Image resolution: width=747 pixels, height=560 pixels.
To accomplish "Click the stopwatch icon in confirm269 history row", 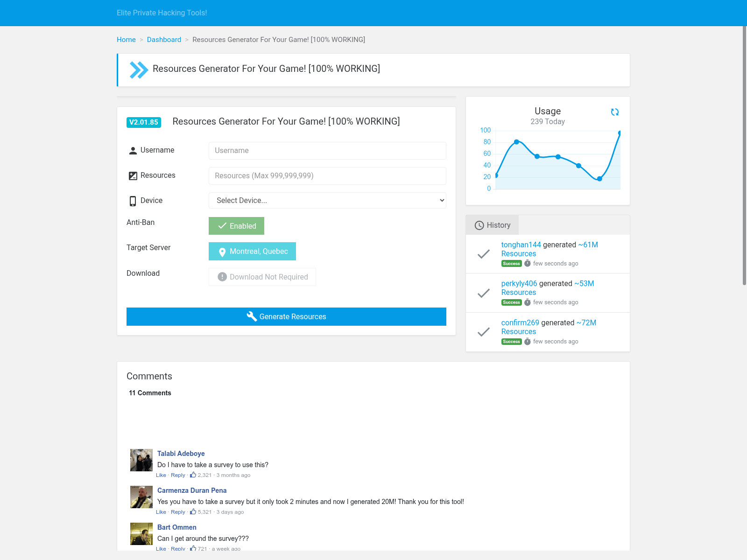I will point(528,342).
